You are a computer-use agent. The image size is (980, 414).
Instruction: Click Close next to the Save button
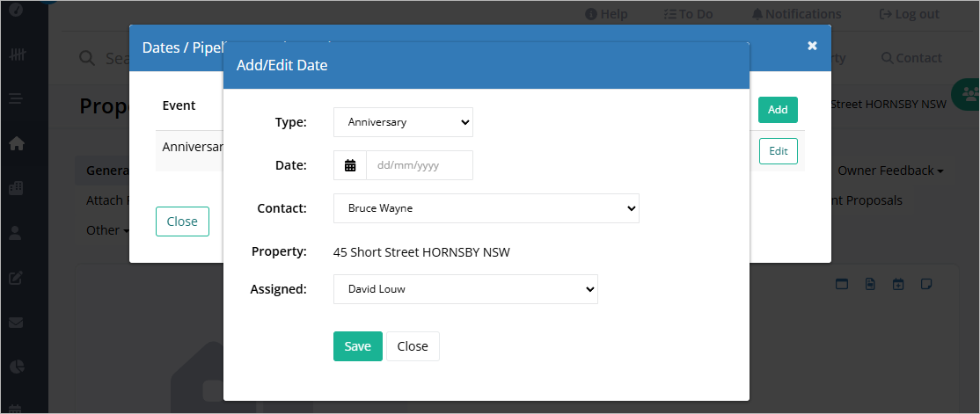click(x=413, y=346)
